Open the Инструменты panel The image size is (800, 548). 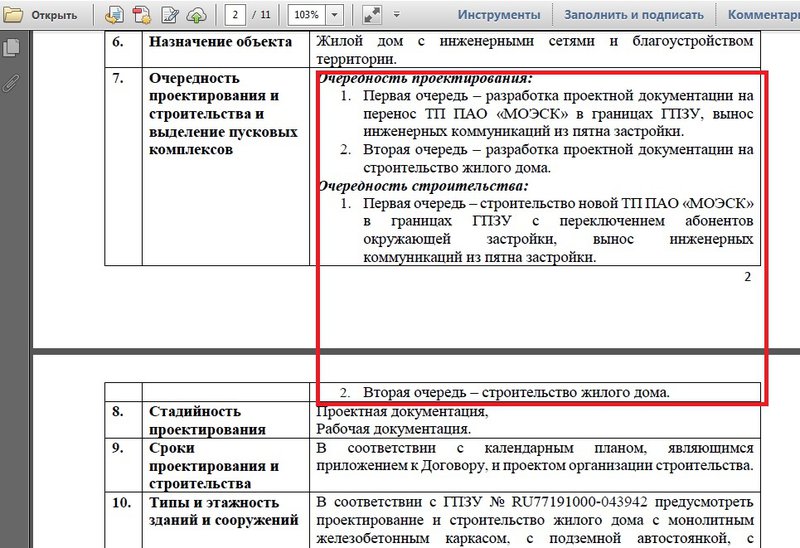[499, 15]
